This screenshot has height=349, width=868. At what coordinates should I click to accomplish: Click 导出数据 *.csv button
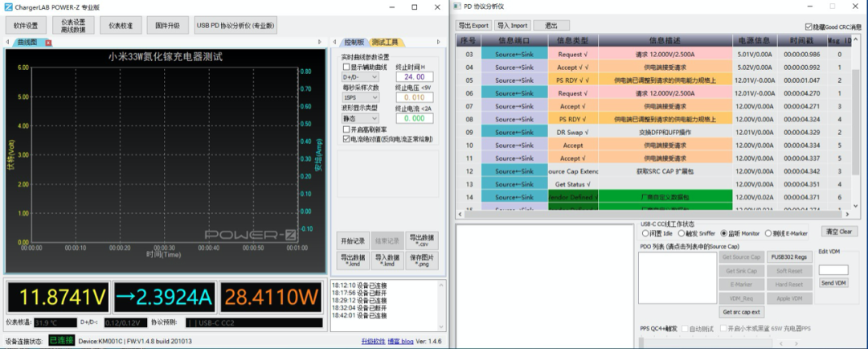pyautogui.click(x=421, y=241)
